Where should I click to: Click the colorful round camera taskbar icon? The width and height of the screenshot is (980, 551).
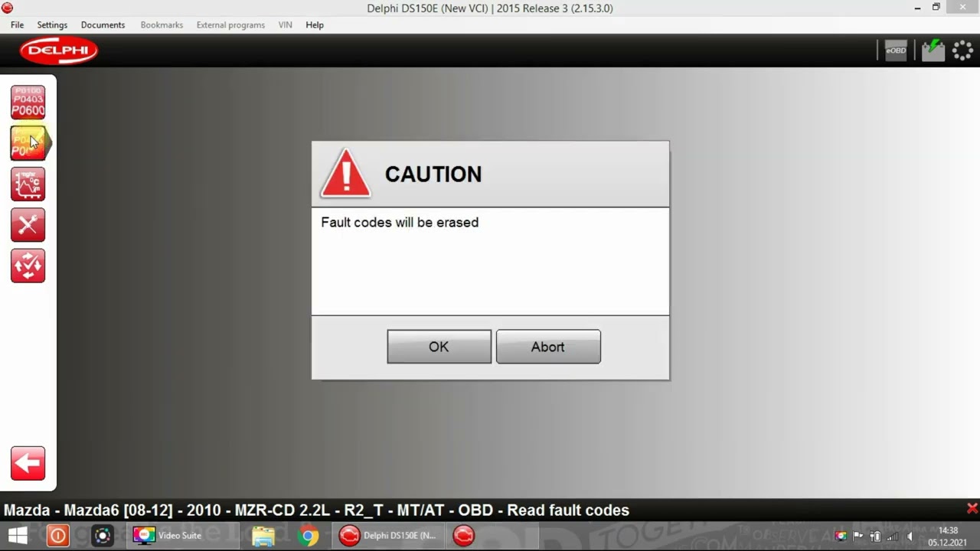click(x=102, y=536)
